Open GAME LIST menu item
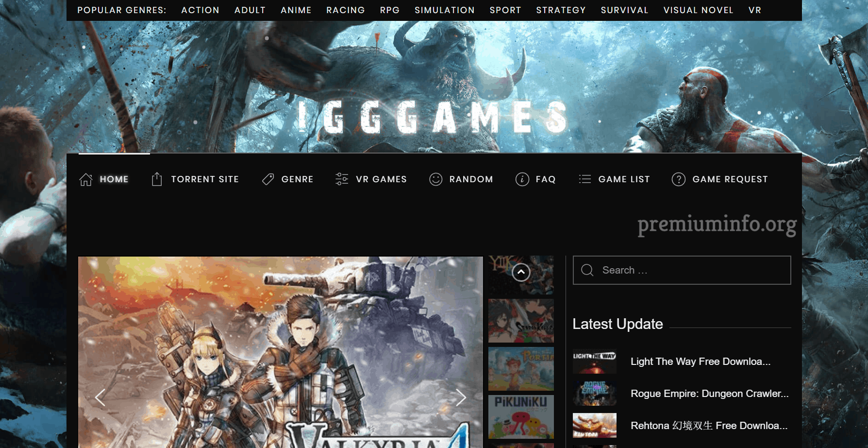The width and height of the screenshot is (868, 448). click(x=624, y=179)
